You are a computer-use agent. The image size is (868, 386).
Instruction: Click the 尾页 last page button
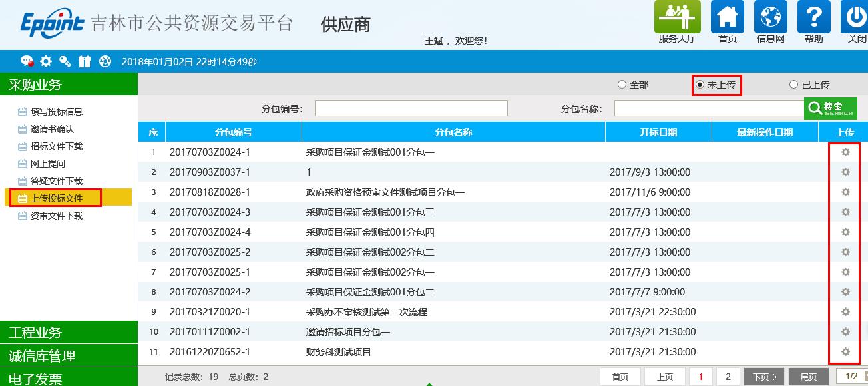point(809,376)
